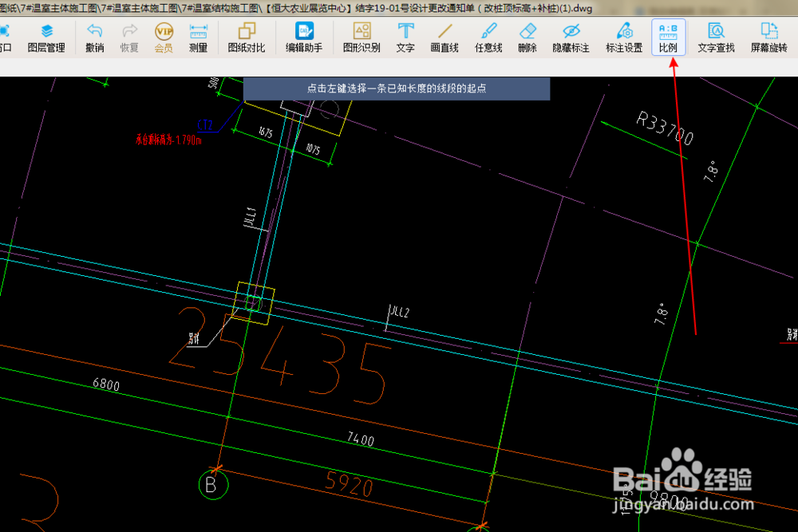Click the 屏幕旋转 screen rotate tool

769,38
